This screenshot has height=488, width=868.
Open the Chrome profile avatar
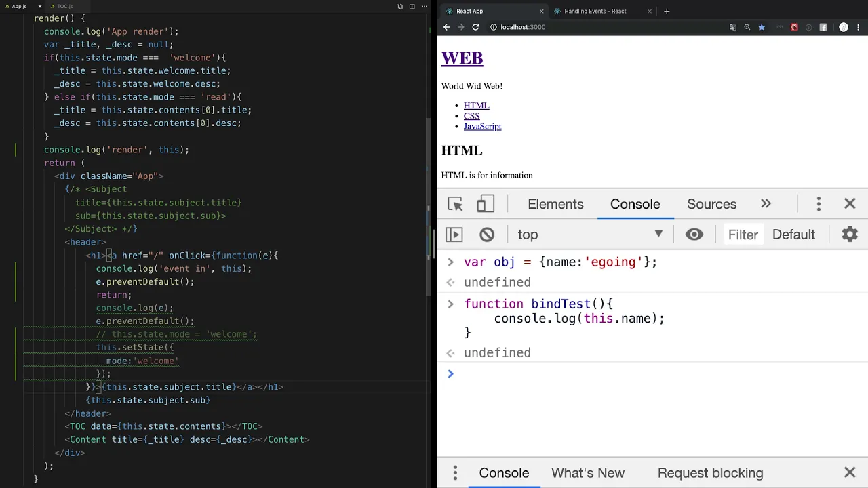tap(844, 27)
